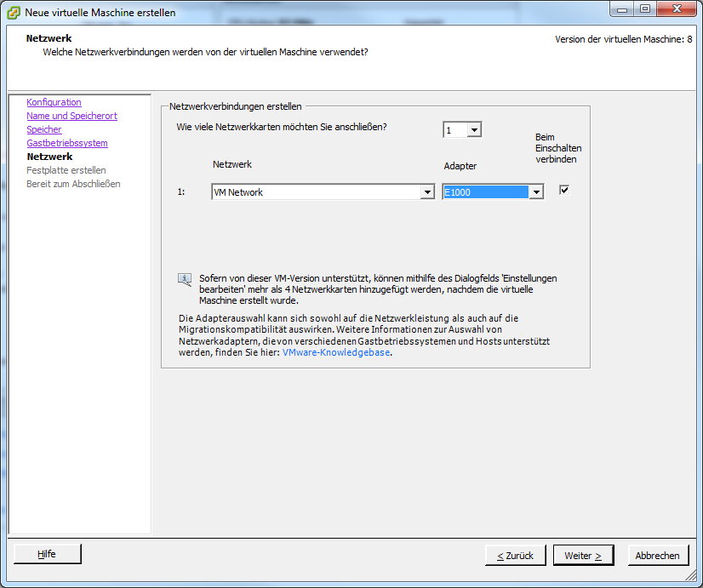703x588 pixels.
Task: Click the 'Bereit zum Abschließen' step
Action: tap(73, 184)
